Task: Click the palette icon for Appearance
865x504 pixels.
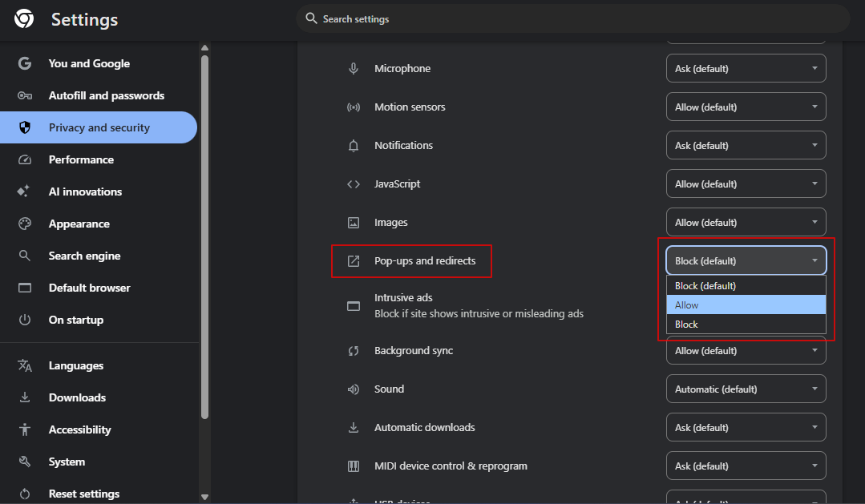Action: [24, 224]
